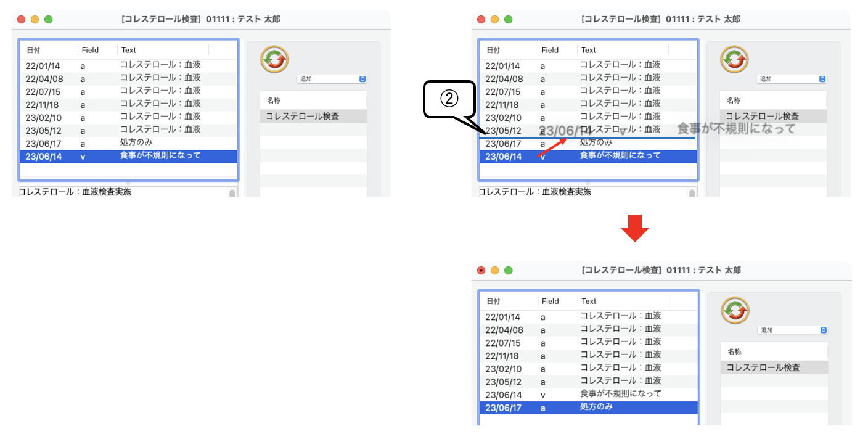868x439 pixels.
Task: Select 23/06/14 食事が不規則になって row in bottom window
Action: point(588,395)
